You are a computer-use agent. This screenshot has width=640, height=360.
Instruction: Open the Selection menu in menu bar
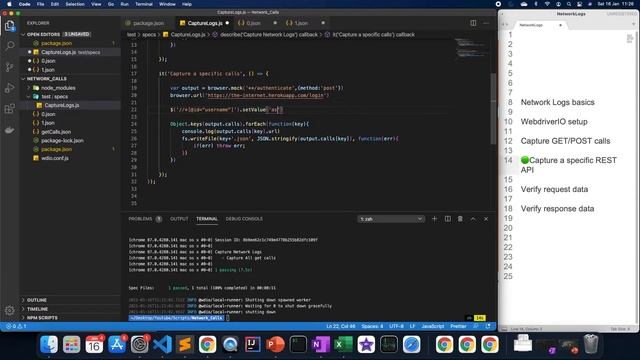(x=75, y=4)
